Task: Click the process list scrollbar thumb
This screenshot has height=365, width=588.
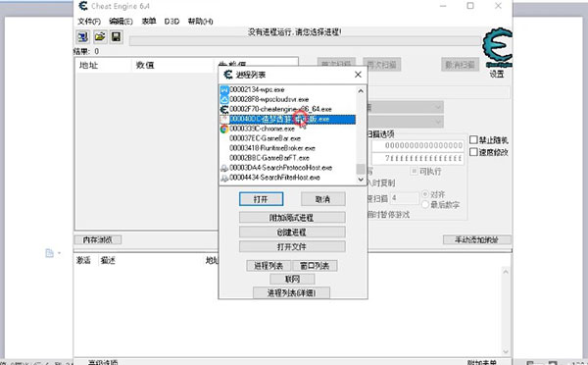Action: coord(361,169)
